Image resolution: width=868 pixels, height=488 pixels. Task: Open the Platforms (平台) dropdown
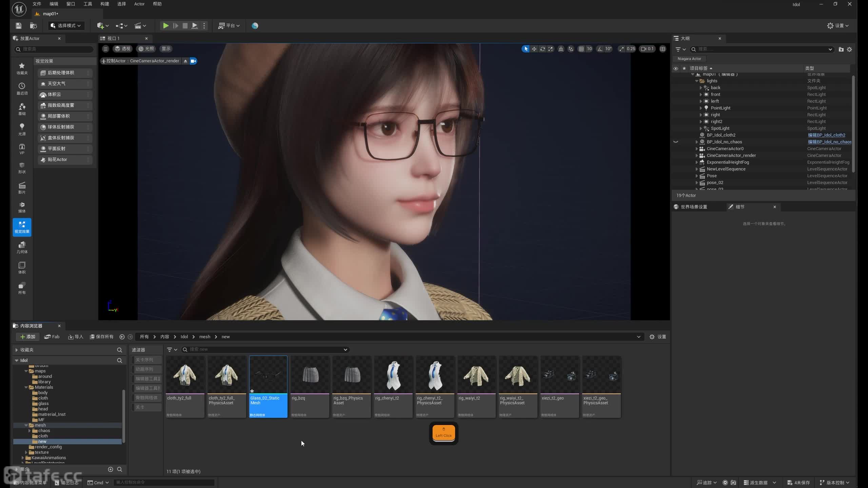point(229,26)
